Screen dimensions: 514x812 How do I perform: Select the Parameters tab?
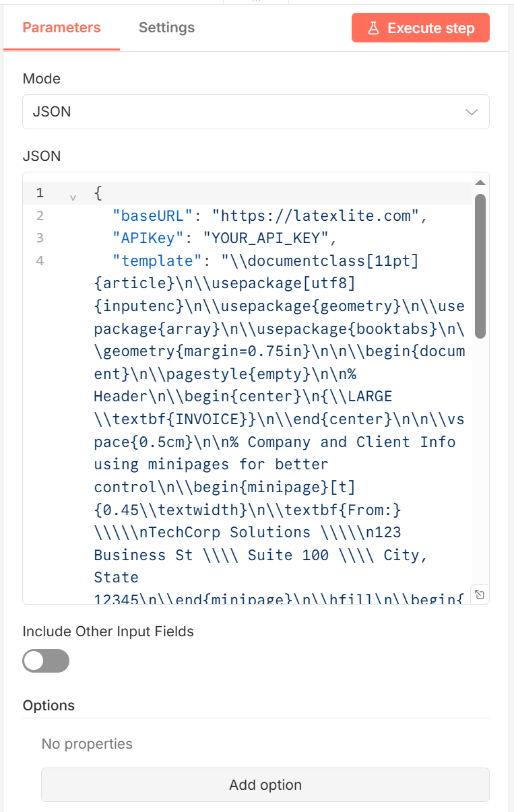click(x=61, y=28)
